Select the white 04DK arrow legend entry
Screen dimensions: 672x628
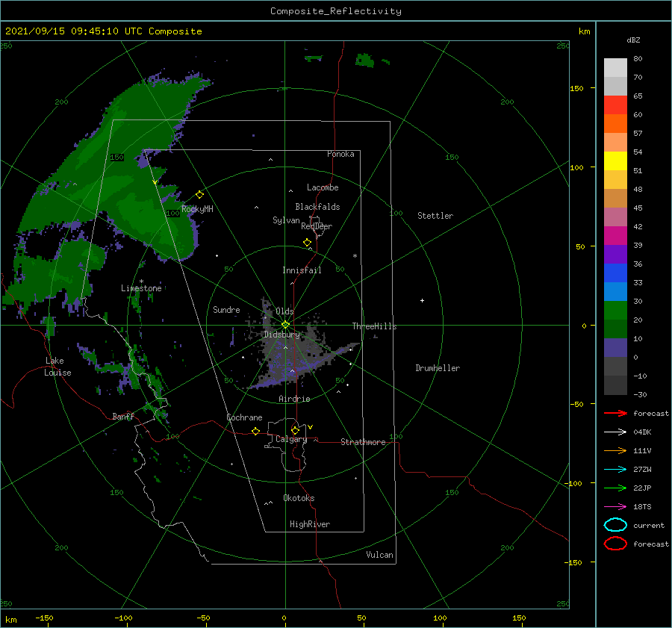click(x=615, y=432)
